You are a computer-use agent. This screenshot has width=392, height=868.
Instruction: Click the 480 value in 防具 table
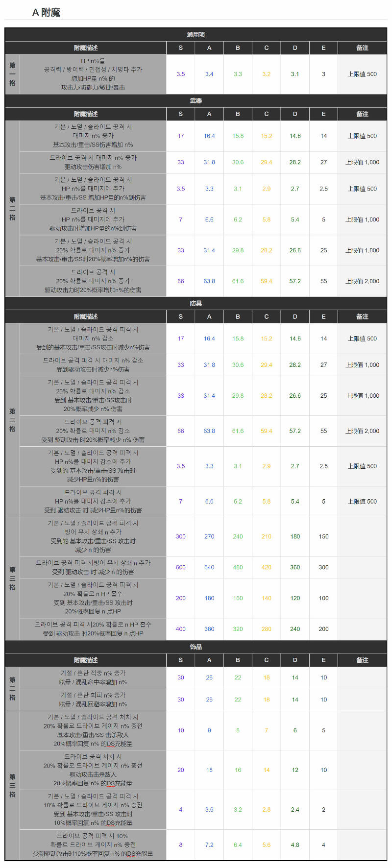coord(238,567)
